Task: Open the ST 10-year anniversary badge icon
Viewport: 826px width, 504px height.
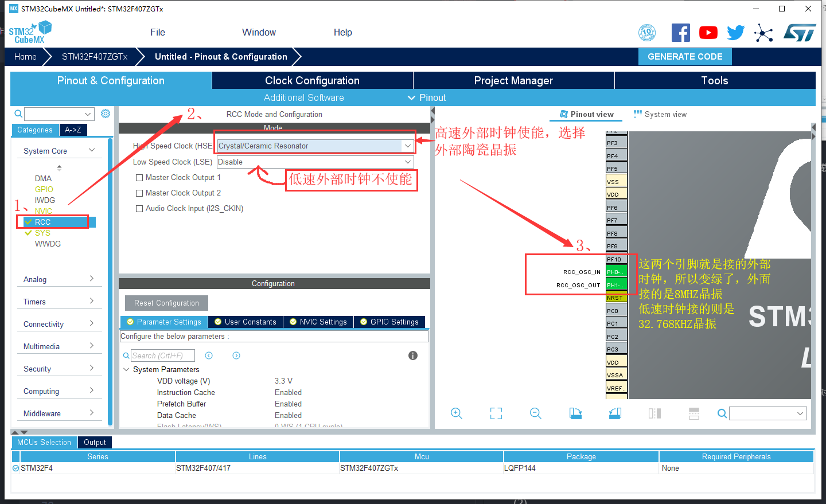Action: click(x=647, y=33)
